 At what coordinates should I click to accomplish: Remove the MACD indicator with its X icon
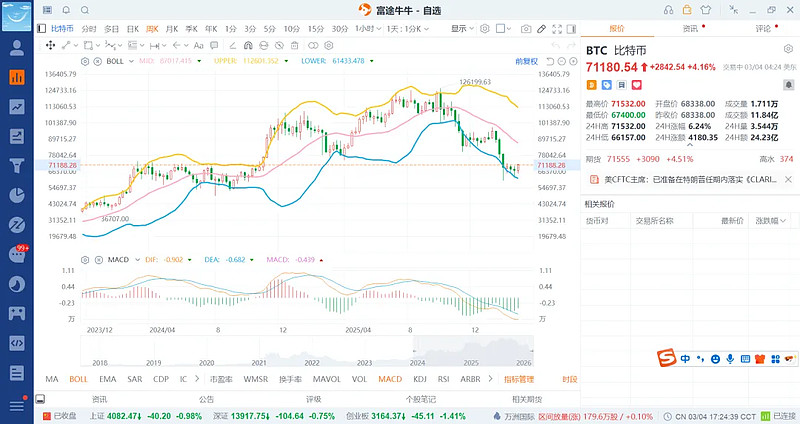[x=99, y=260]
